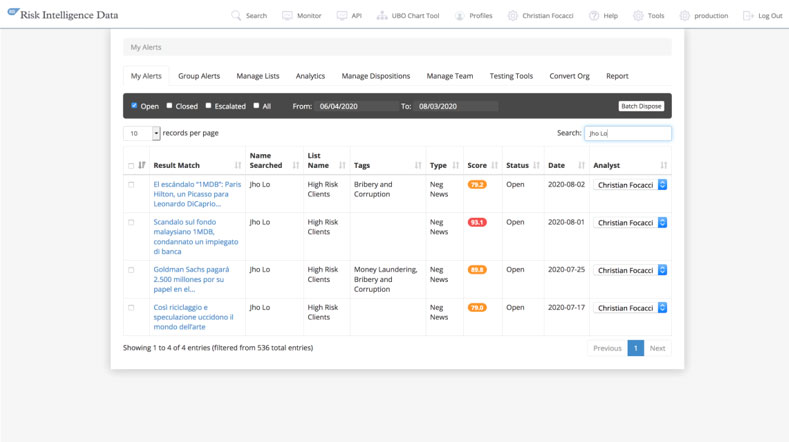Screen dimensions: 789x442
Task: Click the Log Out icon
Action: 748,16
